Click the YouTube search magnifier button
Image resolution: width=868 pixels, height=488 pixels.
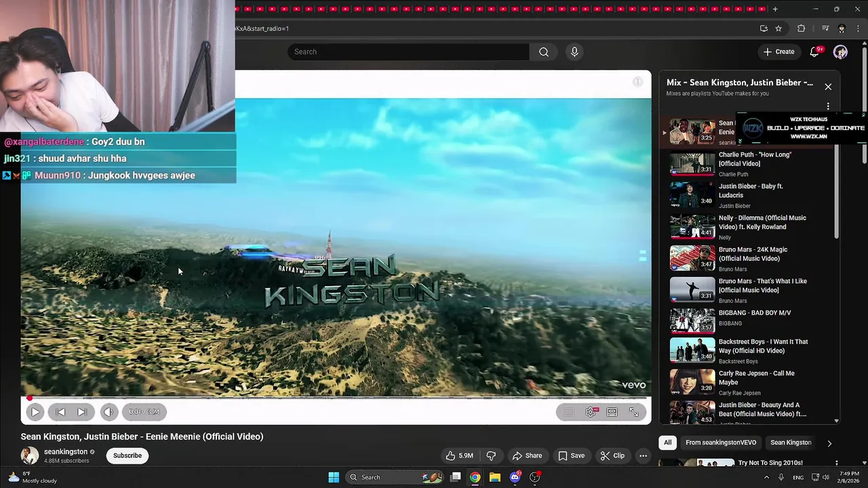click(544, 52)
